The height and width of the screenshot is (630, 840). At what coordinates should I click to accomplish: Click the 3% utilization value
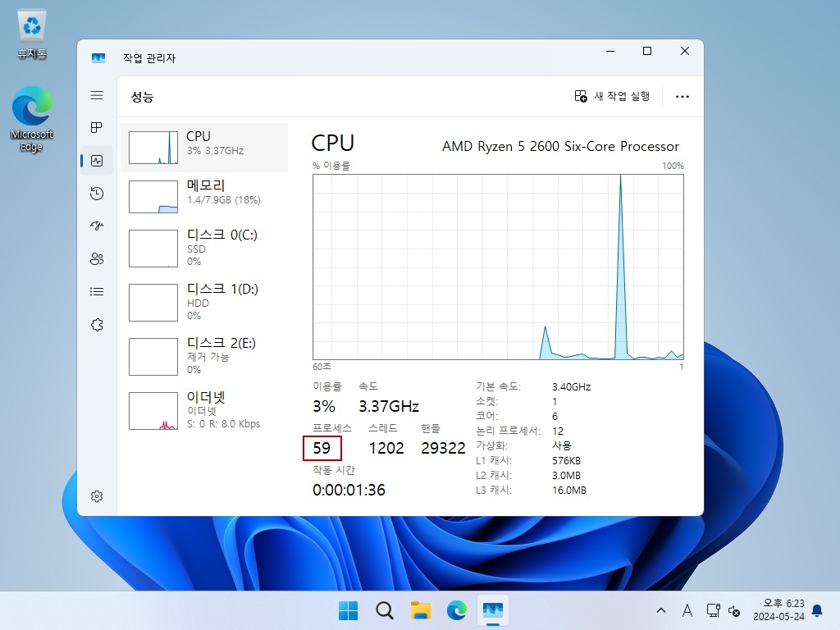tap(324, 406)
